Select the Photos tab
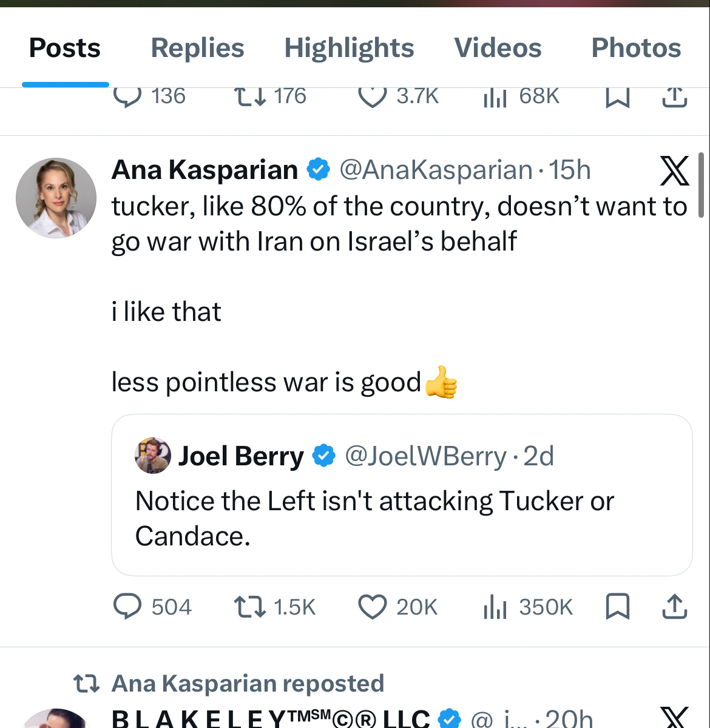Screen dimensions: 710x728 click(x=636, y=48)
